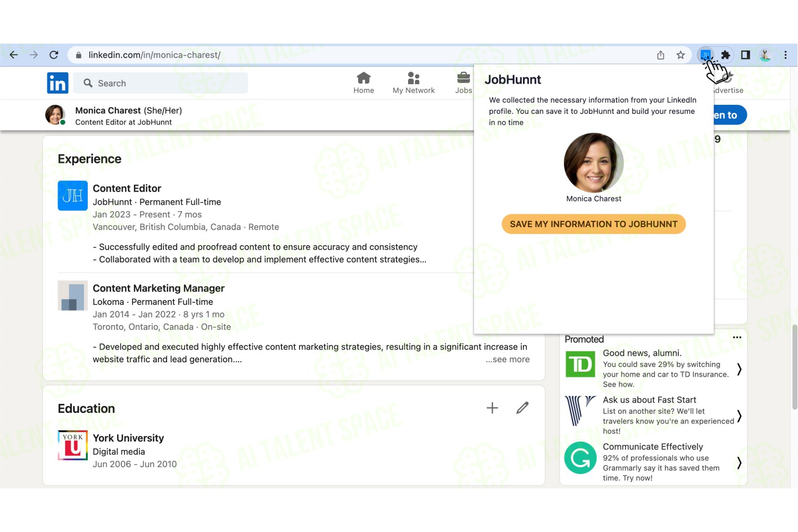Open the Jobs tab

463,83
